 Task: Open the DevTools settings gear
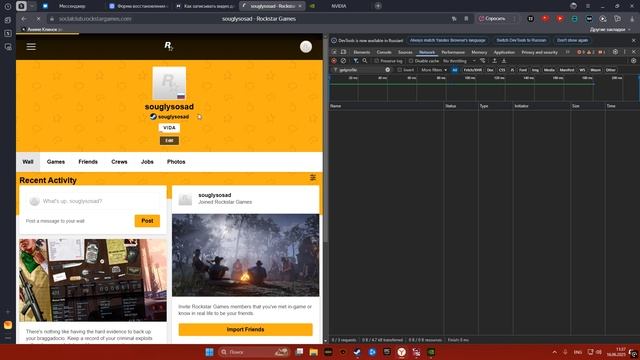click(615, 52)
